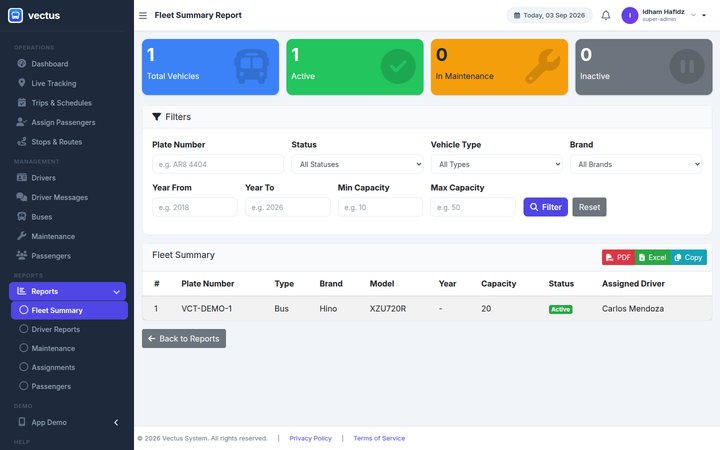
Task: Click the green Active status badge
Action: tap(560, 309)
